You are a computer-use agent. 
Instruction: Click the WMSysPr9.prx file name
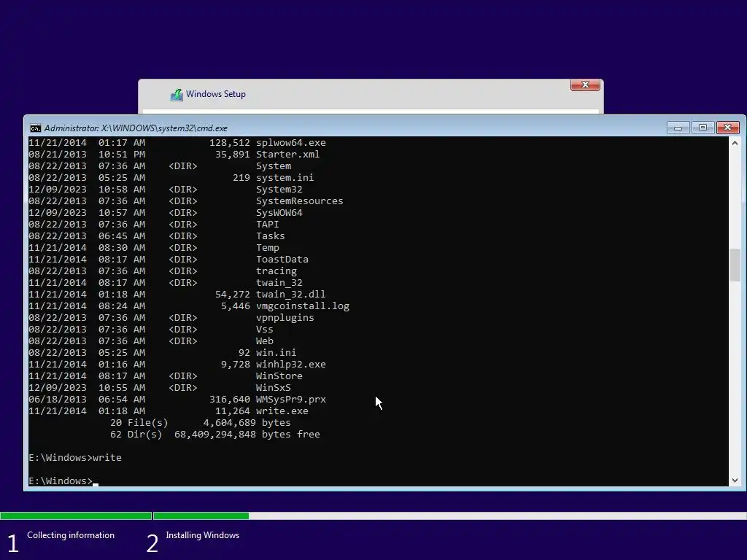point(290,399)
